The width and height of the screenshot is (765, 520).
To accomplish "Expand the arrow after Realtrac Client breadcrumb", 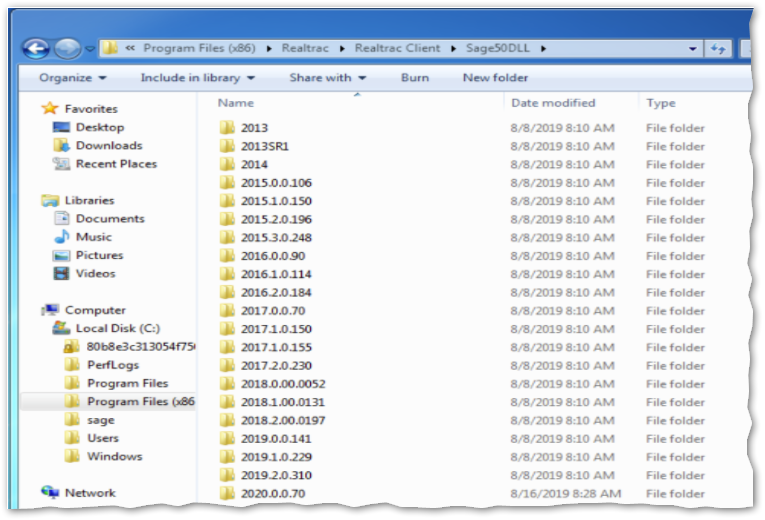I will [x=453, y=48].
